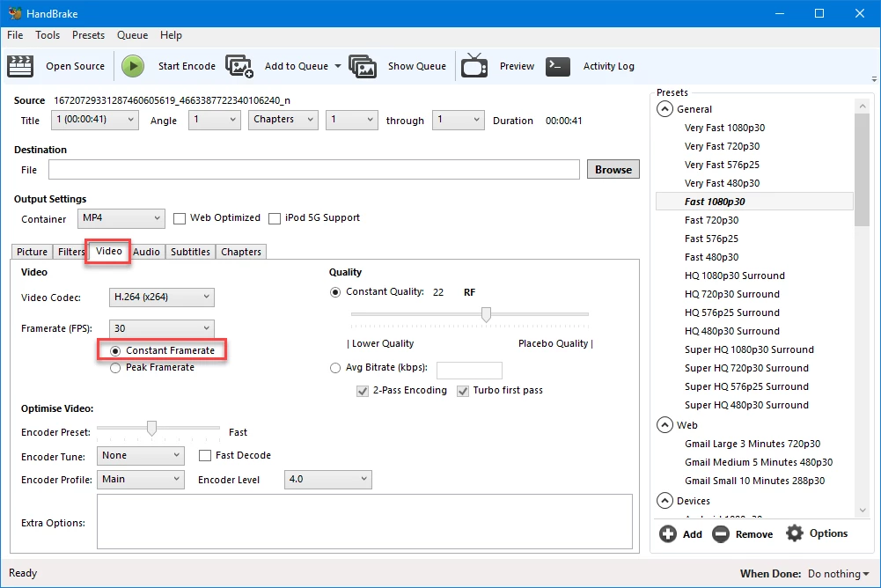Select the HQ 1080p30 Surround preset
The image size is (881, 588).
734,276
